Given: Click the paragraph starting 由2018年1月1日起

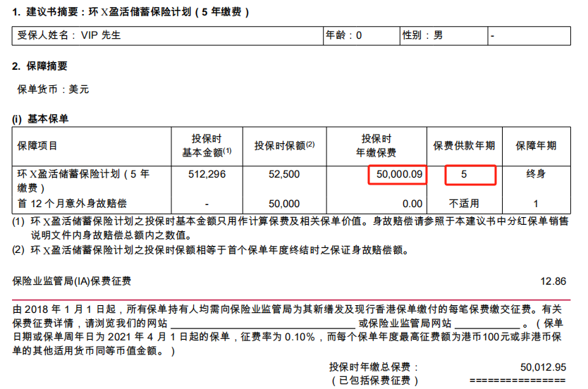Looking at the screenshot, I should coord(287,330).
